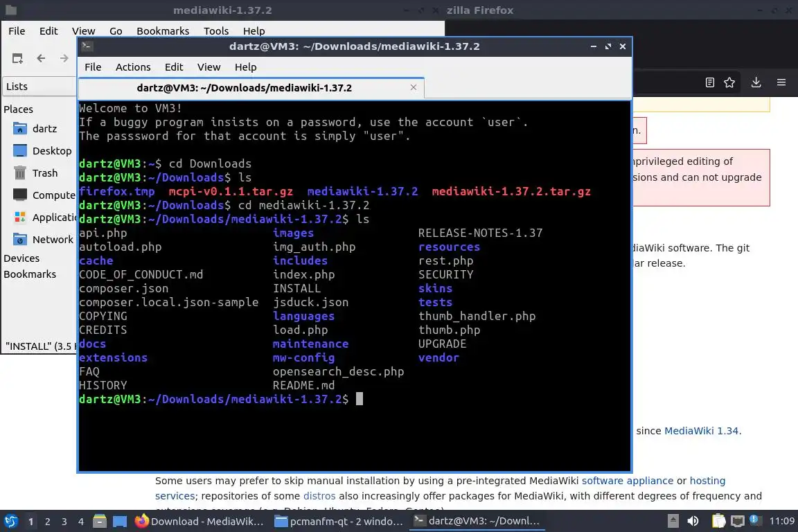Open the terminal's Help menu
Viewport: 798px width, 532px height.
click(245, 67)
